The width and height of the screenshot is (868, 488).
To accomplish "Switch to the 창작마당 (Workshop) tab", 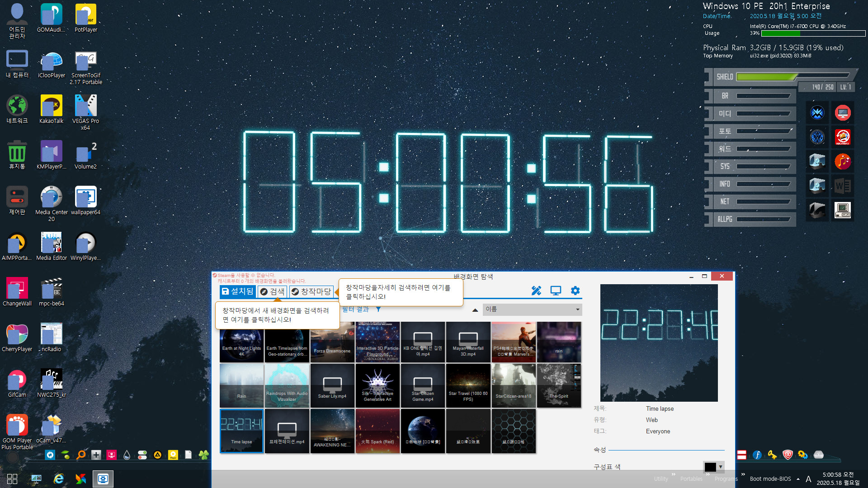I will coord(311,291).
